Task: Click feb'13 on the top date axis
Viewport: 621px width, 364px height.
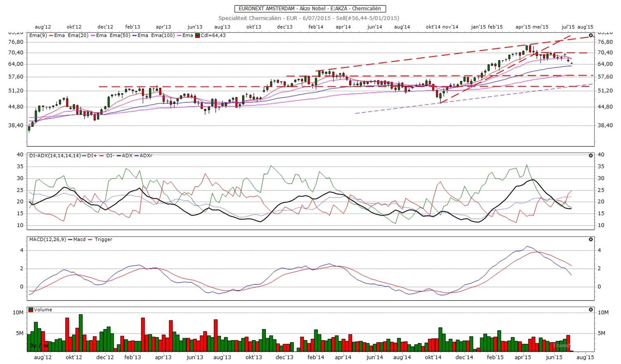Action: [x=132, y=27]
